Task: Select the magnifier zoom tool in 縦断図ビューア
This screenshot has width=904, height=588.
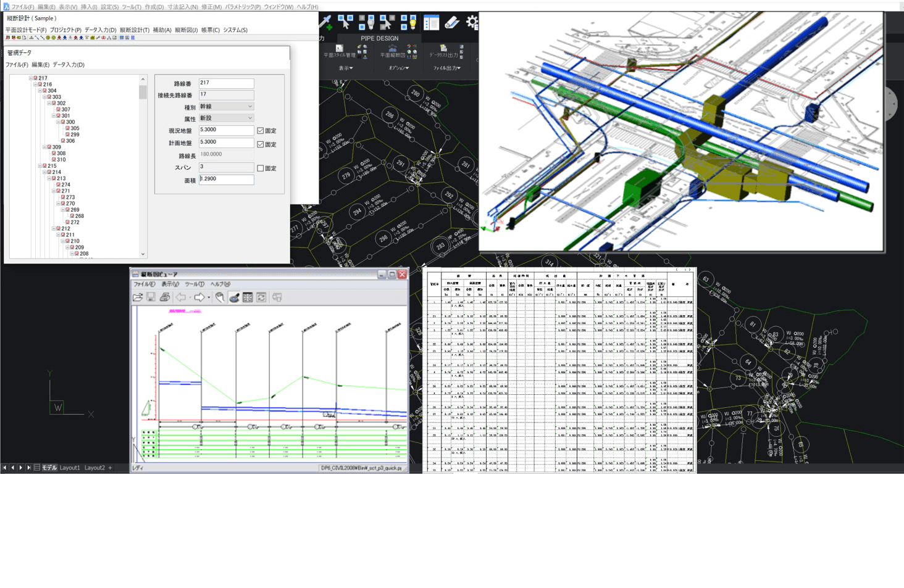Action: pos(234,297)
